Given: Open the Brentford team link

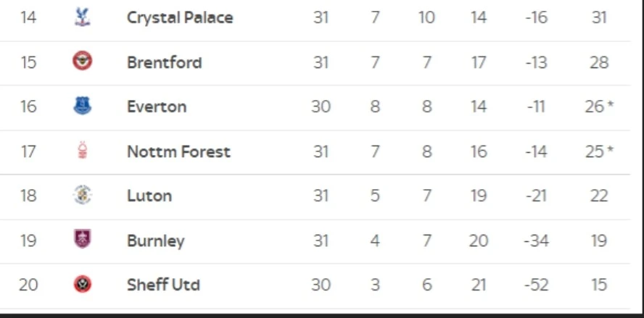Looking at the screenshot, I should point(164,62).
